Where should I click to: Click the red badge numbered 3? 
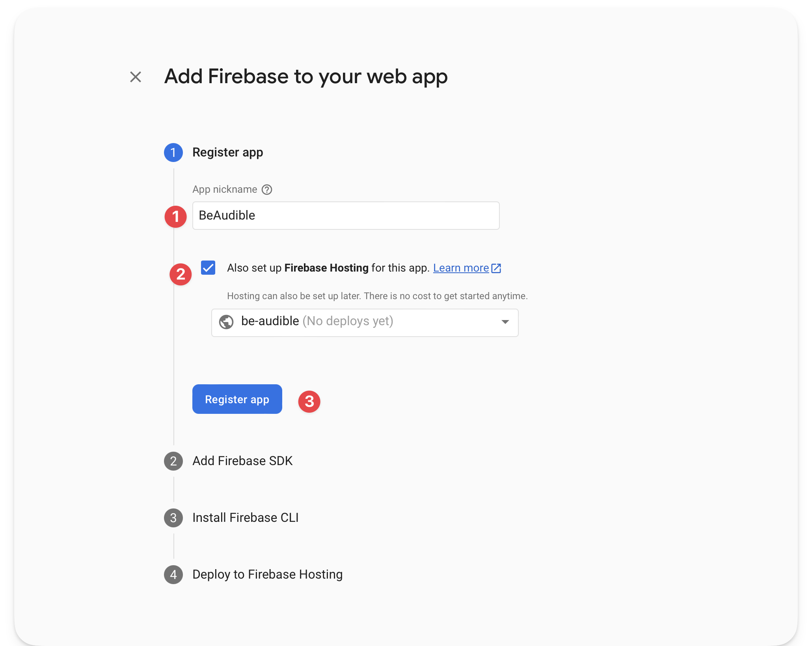(310, 401)
